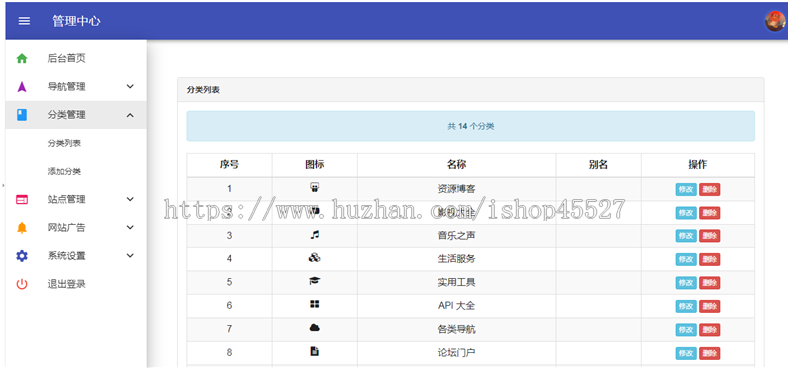This screenshot has height=370, width=790.
Task: Click 修改 button for 生活服务
Action: click(x=686, y=259)
